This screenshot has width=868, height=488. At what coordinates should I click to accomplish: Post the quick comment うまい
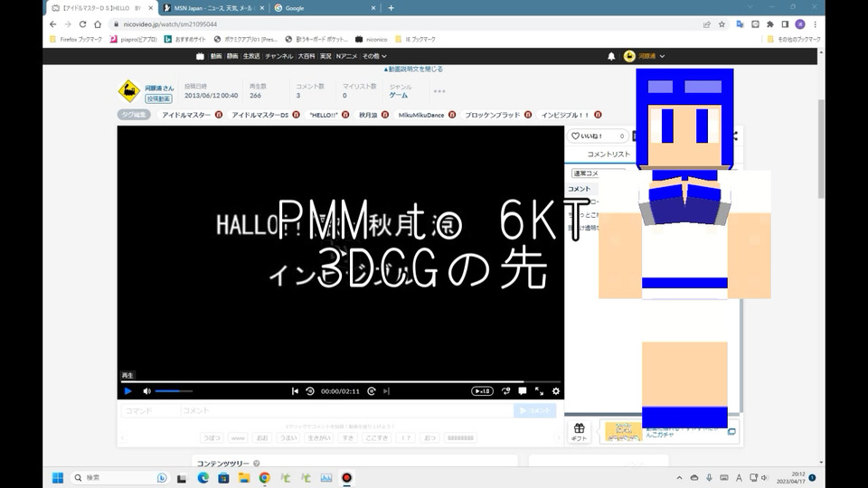tap(288, 437)
